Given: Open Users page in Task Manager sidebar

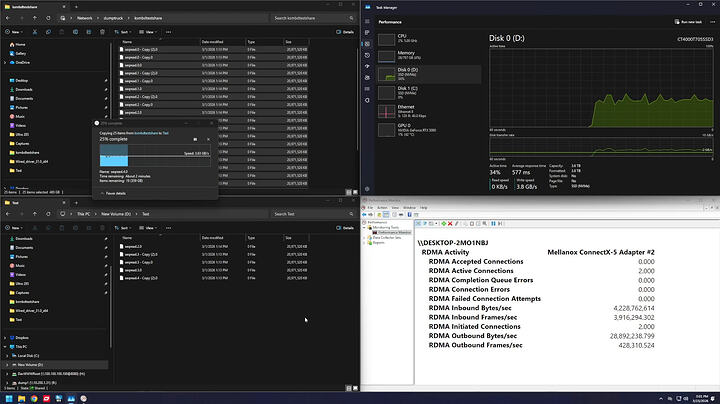Looking at the screenshot, I should click(x=367, y=78).
